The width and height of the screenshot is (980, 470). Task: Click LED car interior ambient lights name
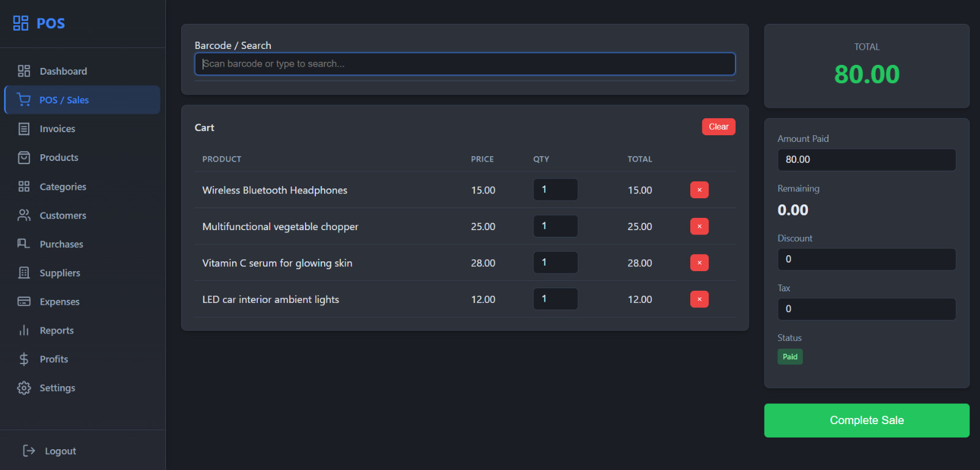click(270, 299)
